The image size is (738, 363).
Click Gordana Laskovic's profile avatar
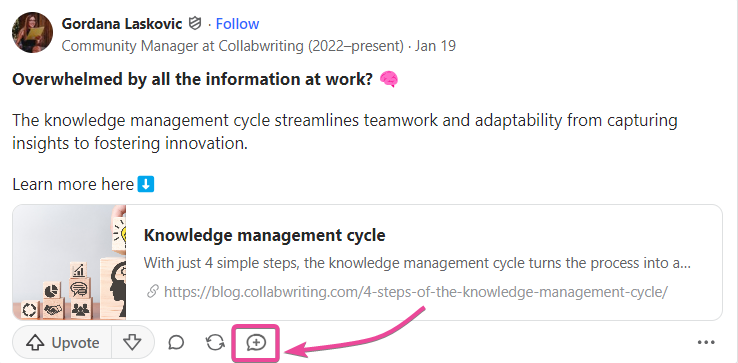32,32
